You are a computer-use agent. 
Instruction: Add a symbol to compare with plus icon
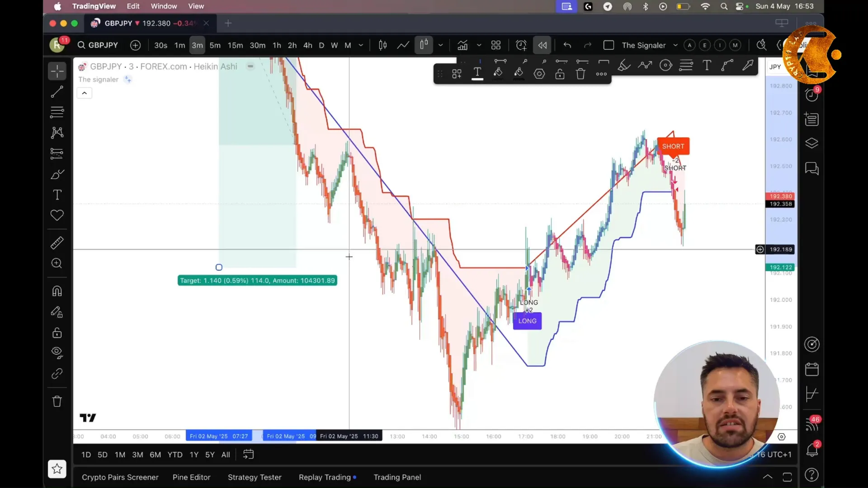click(x=135, y=45)
